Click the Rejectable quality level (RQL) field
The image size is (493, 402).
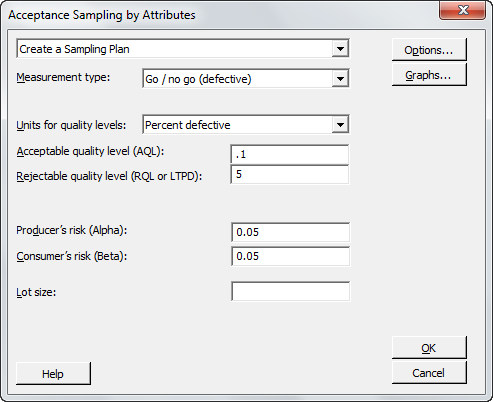[290, 174]
